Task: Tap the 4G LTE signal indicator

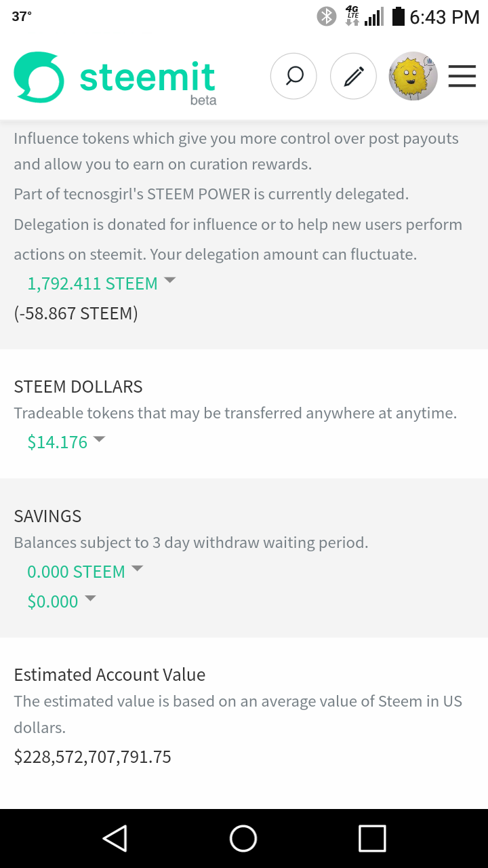Action: (x=352, y=16)
